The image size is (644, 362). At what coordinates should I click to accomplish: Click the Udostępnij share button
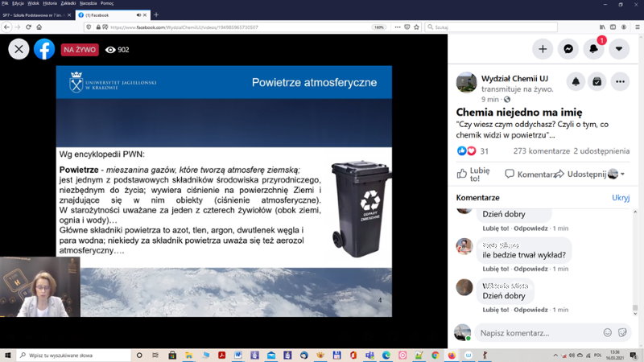coord(580,175)
